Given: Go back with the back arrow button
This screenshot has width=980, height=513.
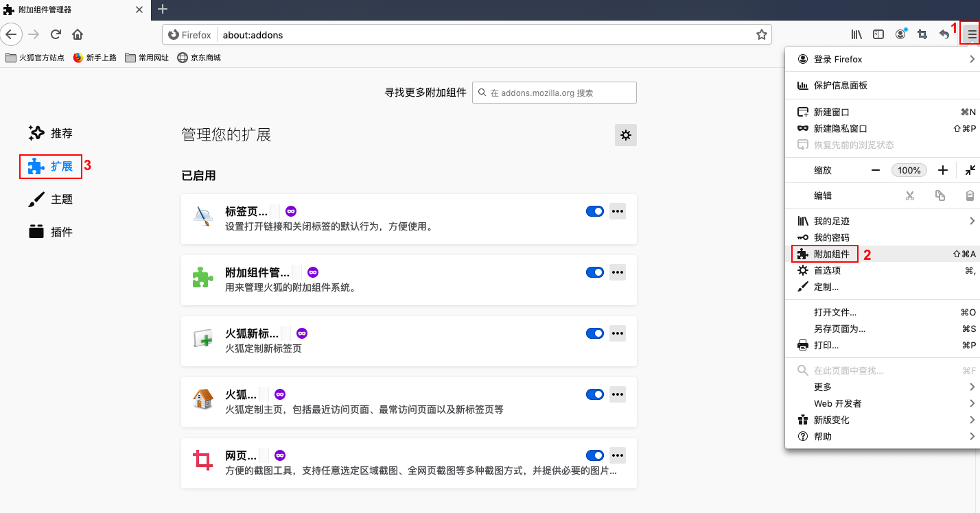Looking at the screenshot, I should click(x=12, y=34).
